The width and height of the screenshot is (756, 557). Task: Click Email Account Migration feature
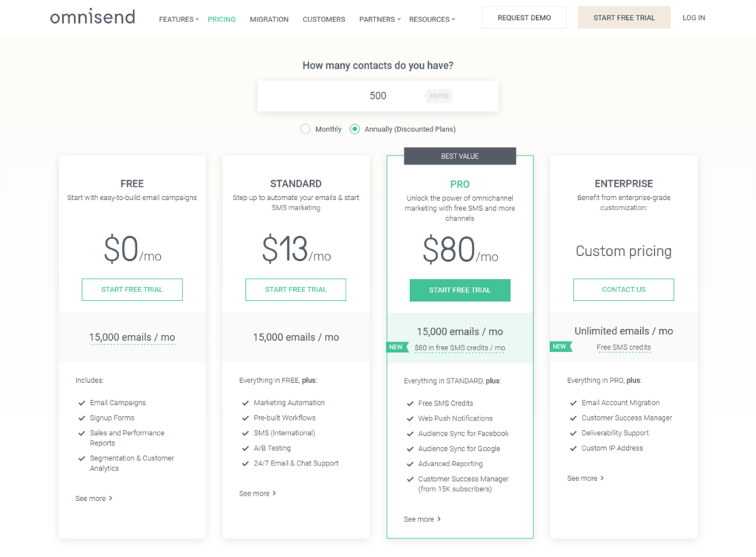tap(620, 403)
